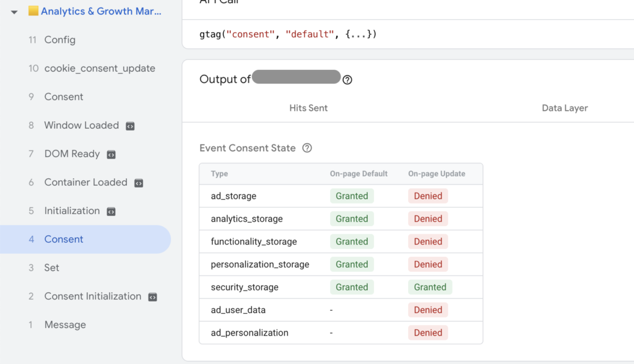Open event 3 Set
634x364 pixels.
[x=51, y=267]
